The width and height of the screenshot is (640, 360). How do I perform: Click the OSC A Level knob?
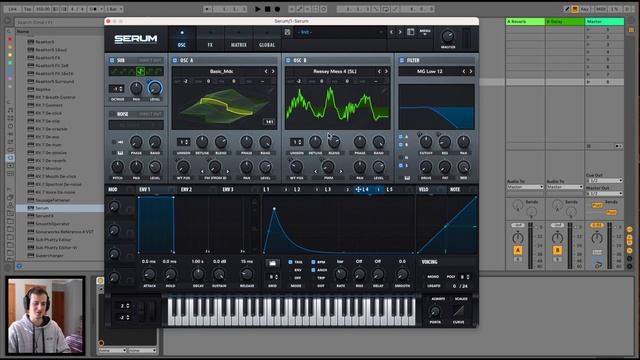[265, 167]
